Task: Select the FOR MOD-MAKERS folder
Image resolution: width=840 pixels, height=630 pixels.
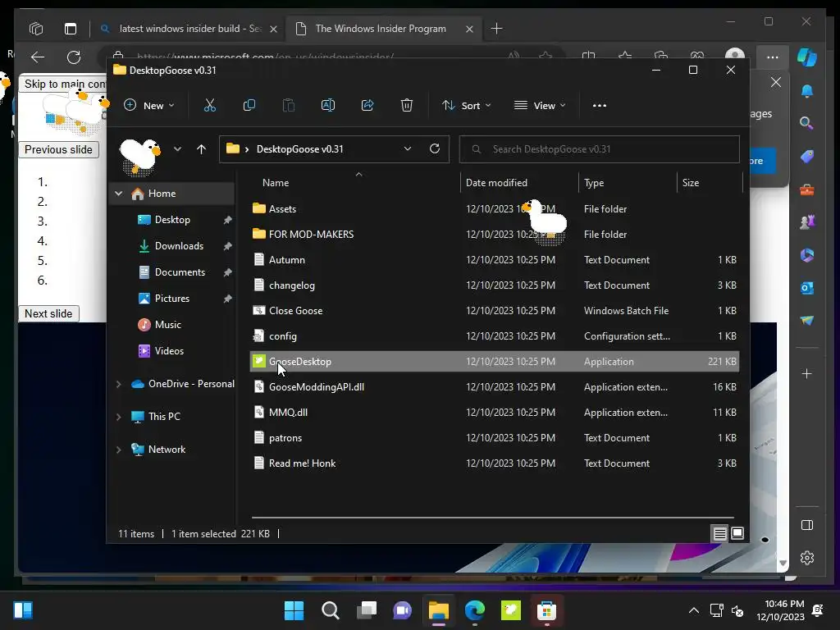Action: coord(495,234)
